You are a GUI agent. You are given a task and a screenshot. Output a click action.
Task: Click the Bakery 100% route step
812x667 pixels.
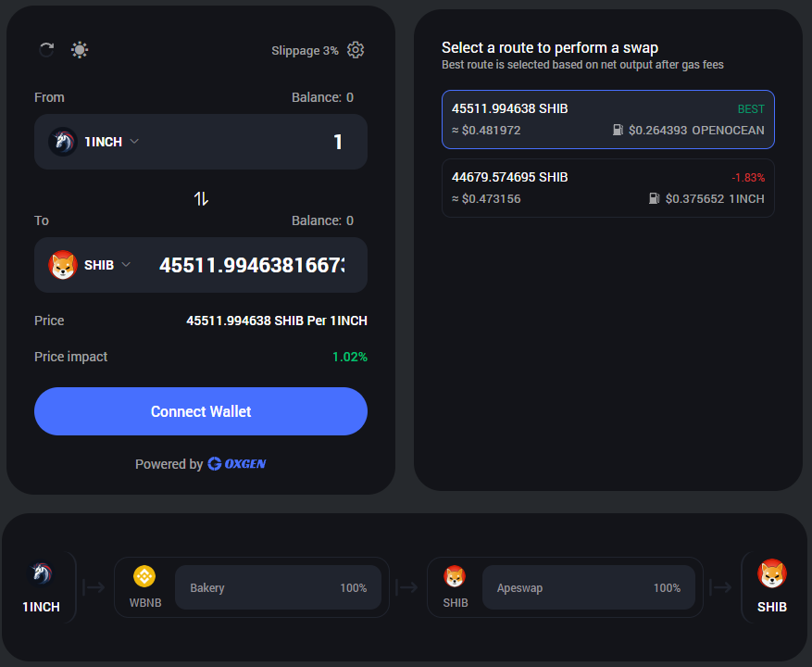pyautogui.click(x=278, y=587)
